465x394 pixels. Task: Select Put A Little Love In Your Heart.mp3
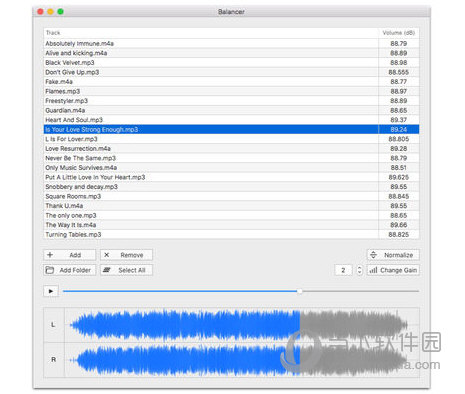pyautogui.click(x=231, y=177)
